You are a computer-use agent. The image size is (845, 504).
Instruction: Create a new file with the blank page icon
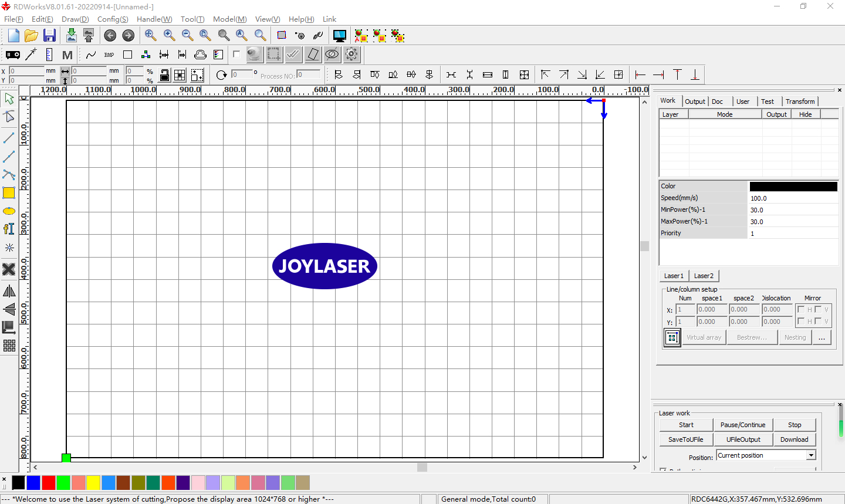(13, 36)
